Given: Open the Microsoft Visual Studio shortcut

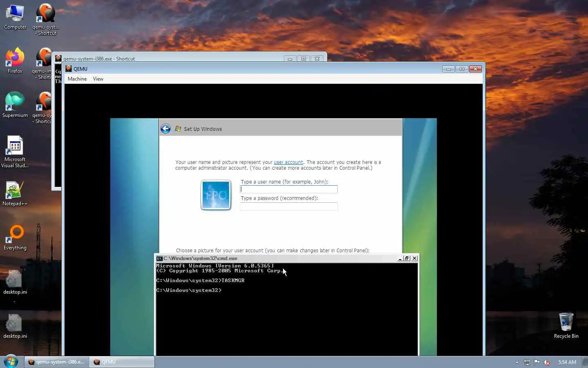Looking at the screenshot, I should click(x=15, y=152).
